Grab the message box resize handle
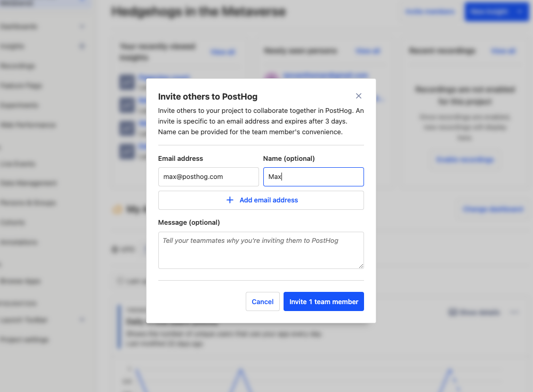 coord(361,265)
